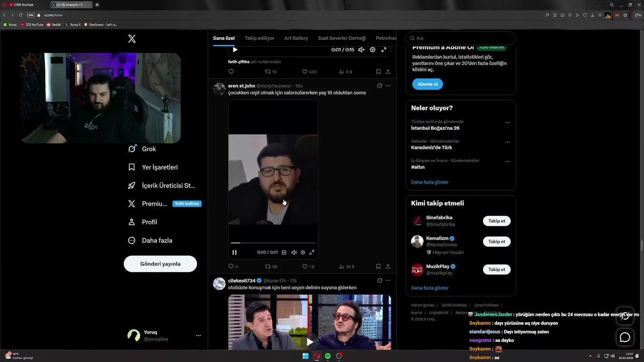The width and height of the screenshot is (644, 362).
Task: Unmute the top video player
Action: coord(361,50)
